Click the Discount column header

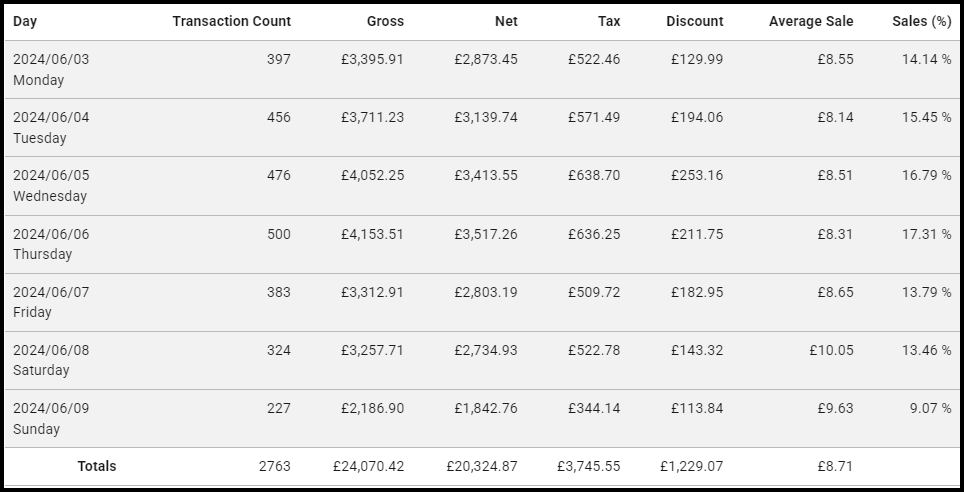point(695,21)
